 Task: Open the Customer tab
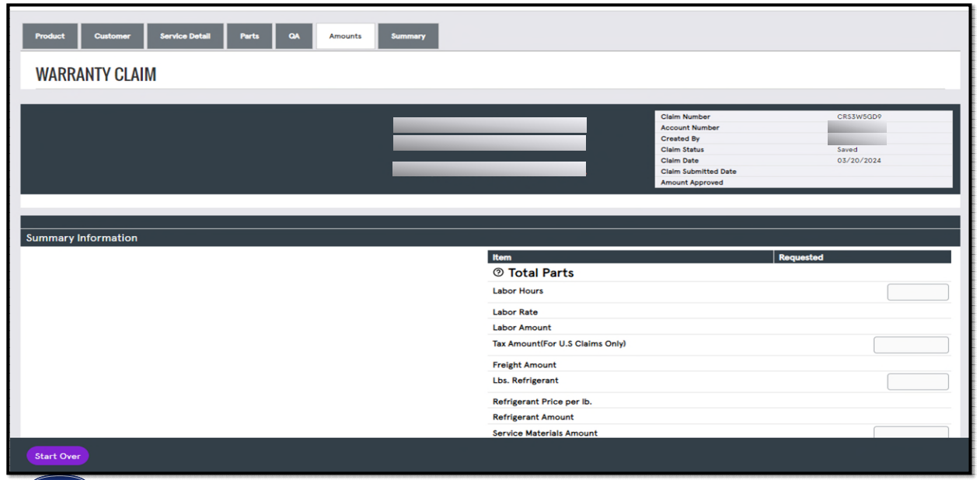pyautogui.click(x=112, y=35)
